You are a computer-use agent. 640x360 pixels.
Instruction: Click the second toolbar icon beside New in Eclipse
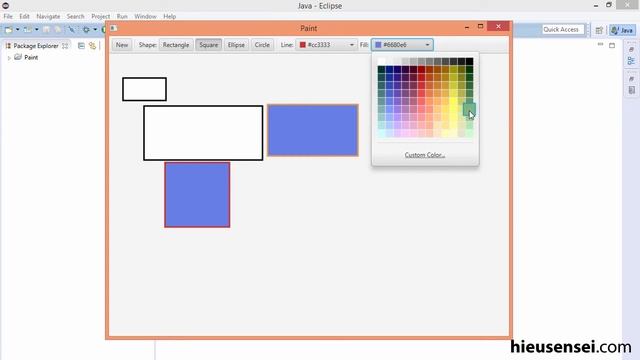[27, 30]
